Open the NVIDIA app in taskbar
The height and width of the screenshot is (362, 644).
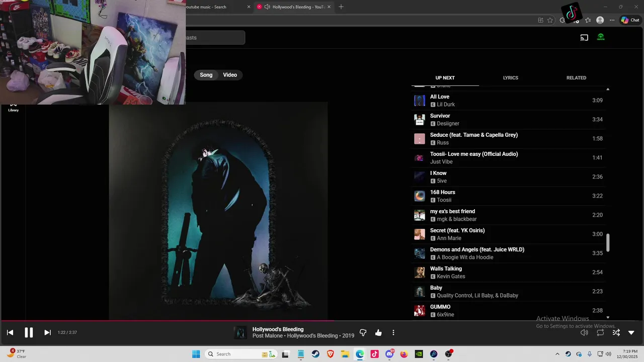pos(419,354)
